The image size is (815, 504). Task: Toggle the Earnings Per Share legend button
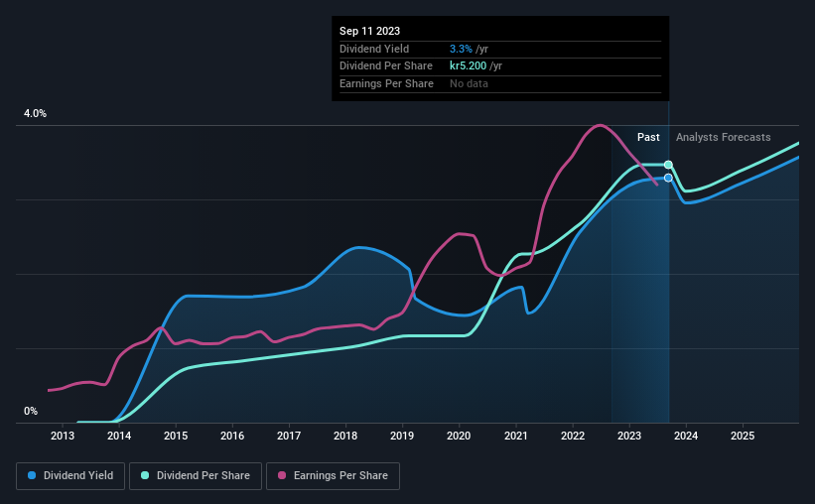[x=333, y=476]
